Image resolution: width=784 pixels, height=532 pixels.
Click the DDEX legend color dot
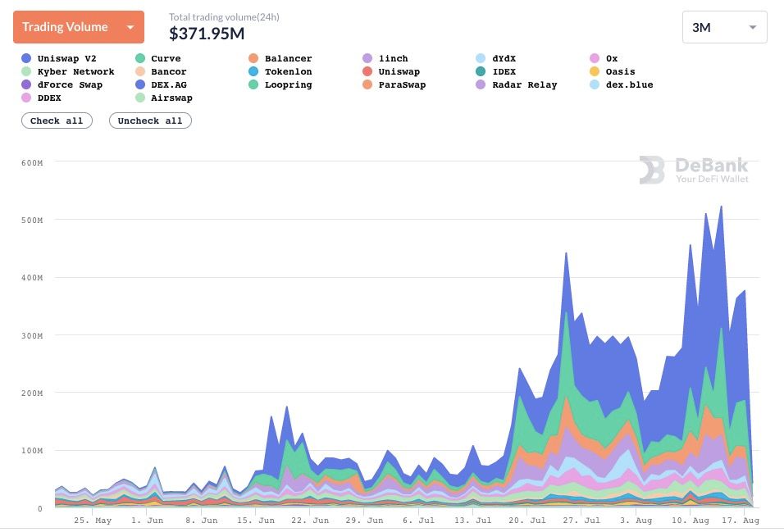(x=26, y=98)
